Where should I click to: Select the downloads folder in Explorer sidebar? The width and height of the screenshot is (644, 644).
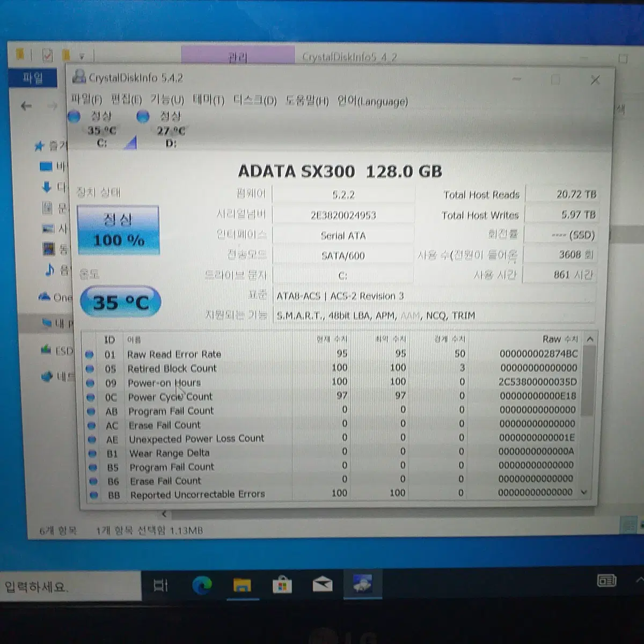coord(55,187)
